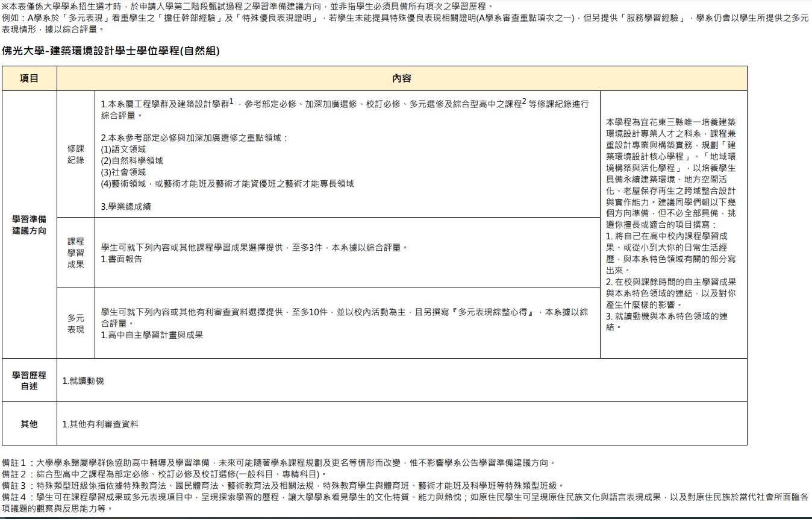Select the 其他 row label
The image size is (812, 519).
pyautogui.click(x=29, y=424)
